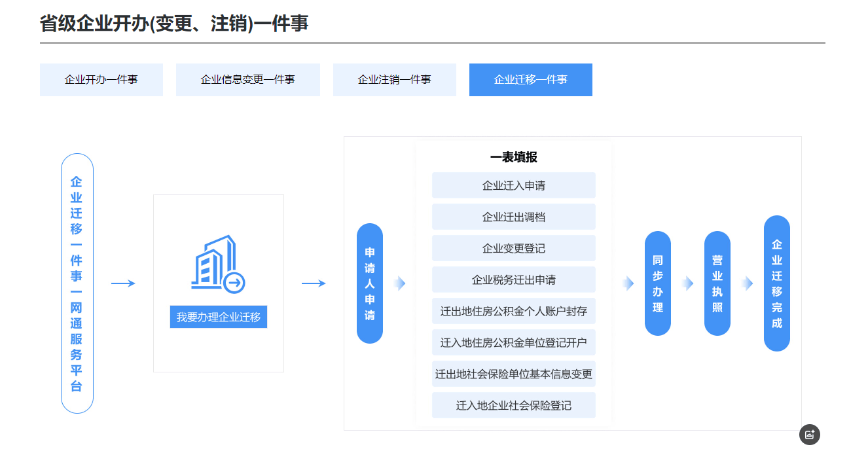This screenshot has width=868, height=468.
Task: Select 迁出地住房公积金个人账户封存 item
Action: pos(514,311)
